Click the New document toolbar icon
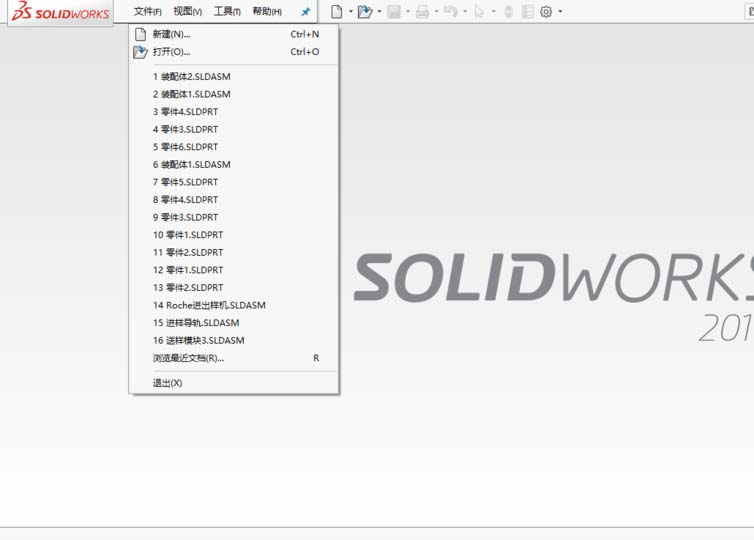 tap(337, 12)
